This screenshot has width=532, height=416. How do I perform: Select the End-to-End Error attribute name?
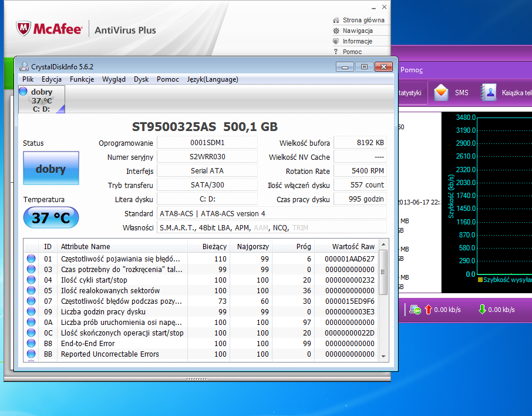(x=88, y=343)
